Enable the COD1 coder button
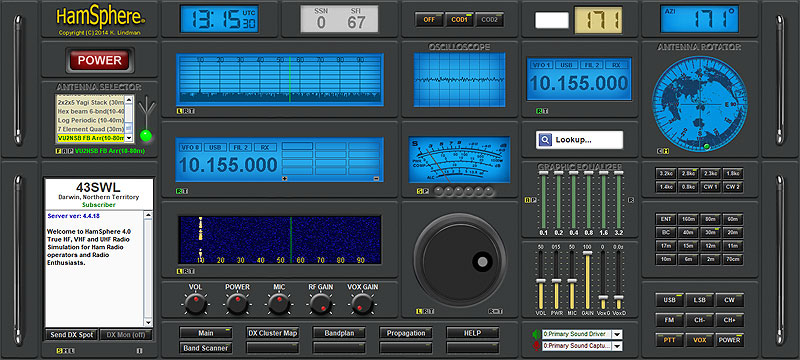Image resolution: width=800 pixels, height=360 pixels. click(459, 20)
